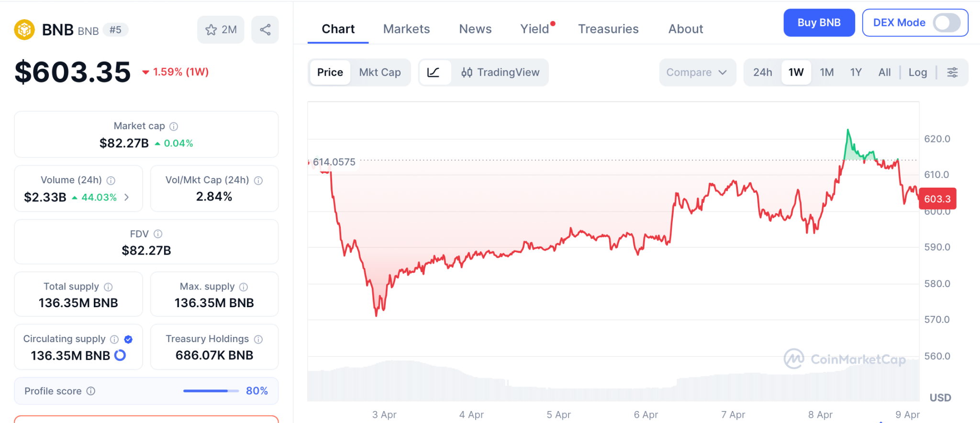
Task: Click the FDV info icon
Action: point(158,234)
